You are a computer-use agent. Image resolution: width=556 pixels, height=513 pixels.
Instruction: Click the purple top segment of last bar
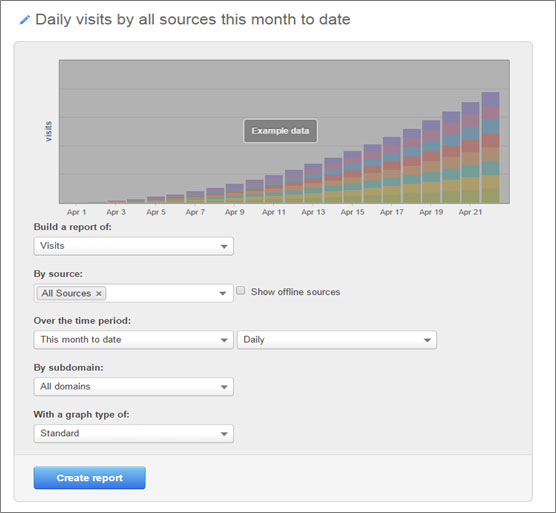[490, 99]
